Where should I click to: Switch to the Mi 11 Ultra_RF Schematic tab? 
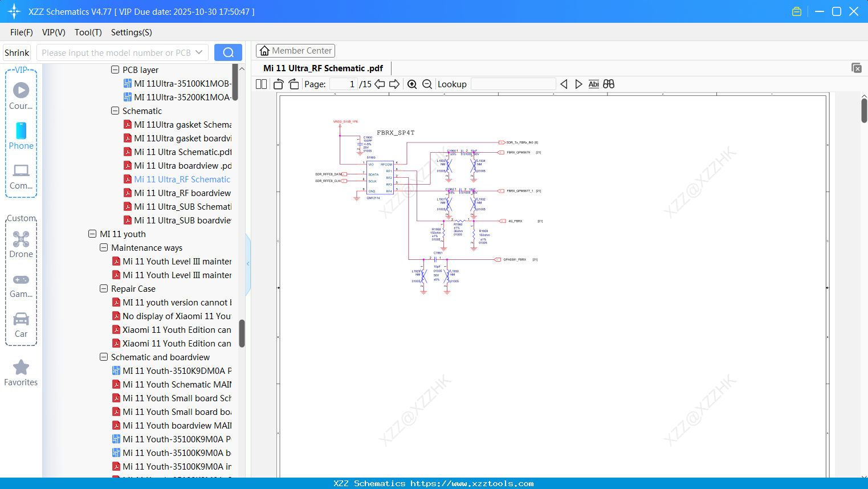tap(322, 68)
